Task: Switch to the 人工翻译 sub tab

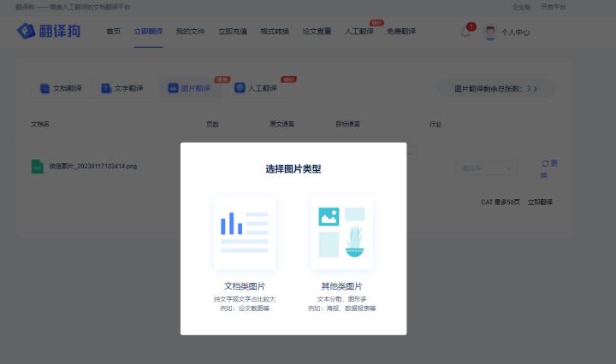Action: (x=256, y=88)
